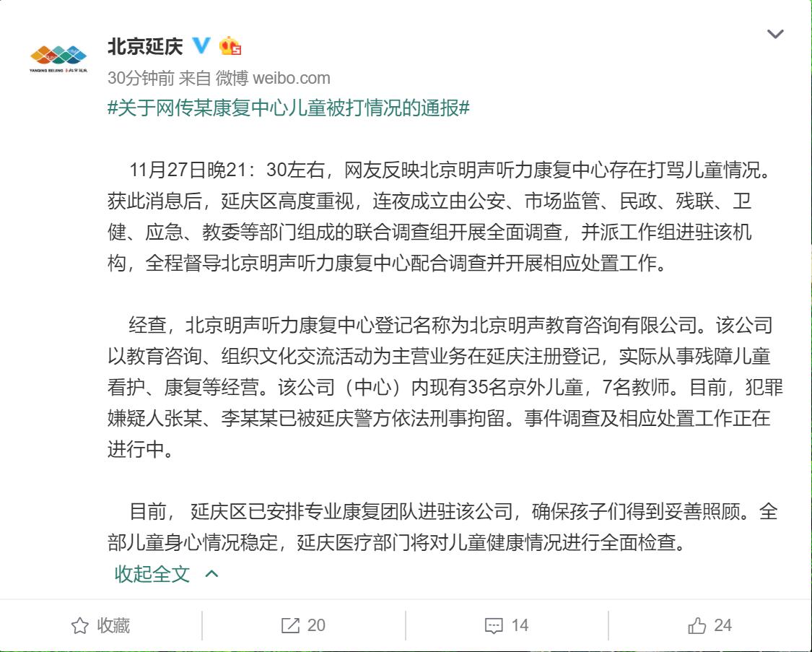Click the 收藏 label

113,625
